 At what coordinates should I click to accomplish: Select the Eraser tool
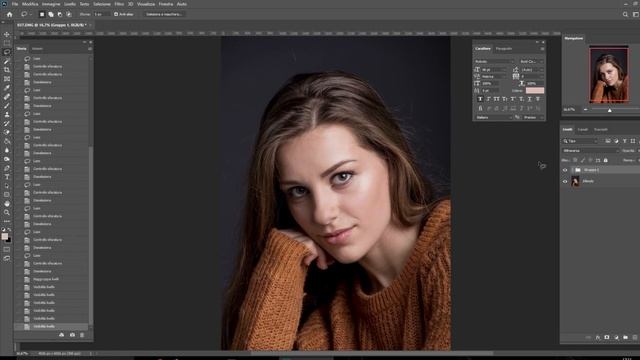(x=7, y=132)
